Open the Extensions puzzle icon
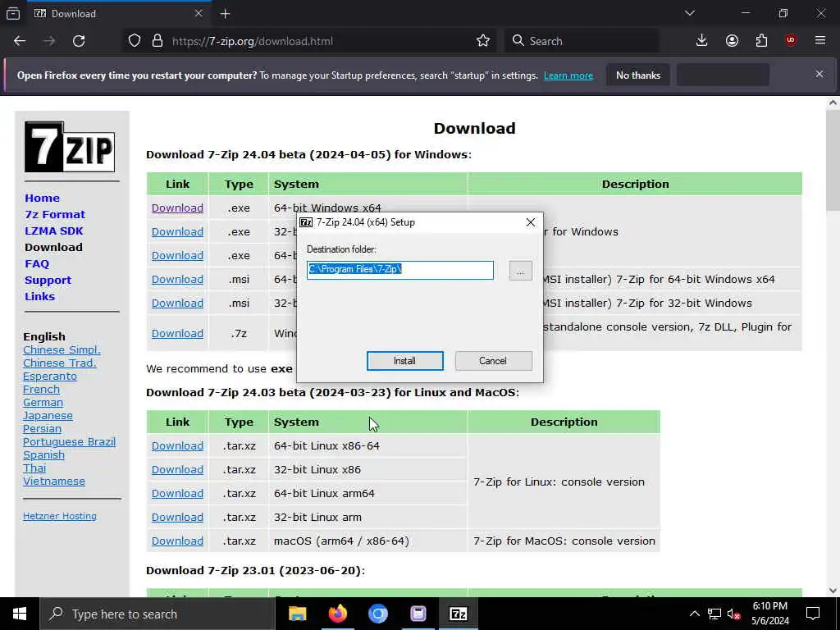The image size is (840, 630). (761, 41)
